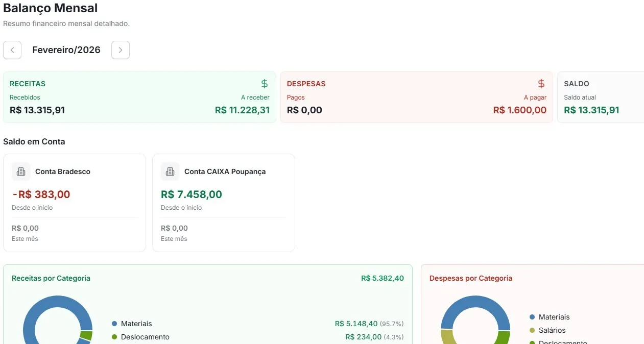Toggle Deslocamento visibility in Despesas legend

[532, 342]
